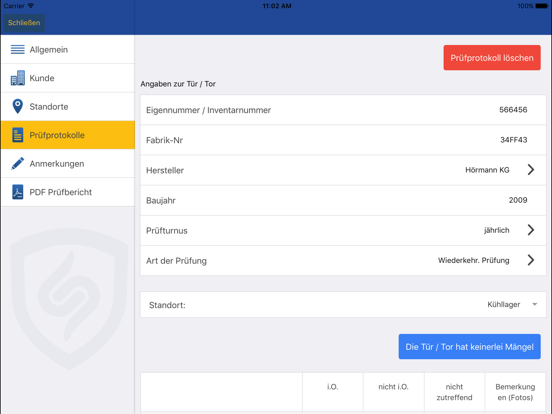Click the PDF Prüfbericht file icon
Viewport: 552px width, 414px height.
[18, 192]
